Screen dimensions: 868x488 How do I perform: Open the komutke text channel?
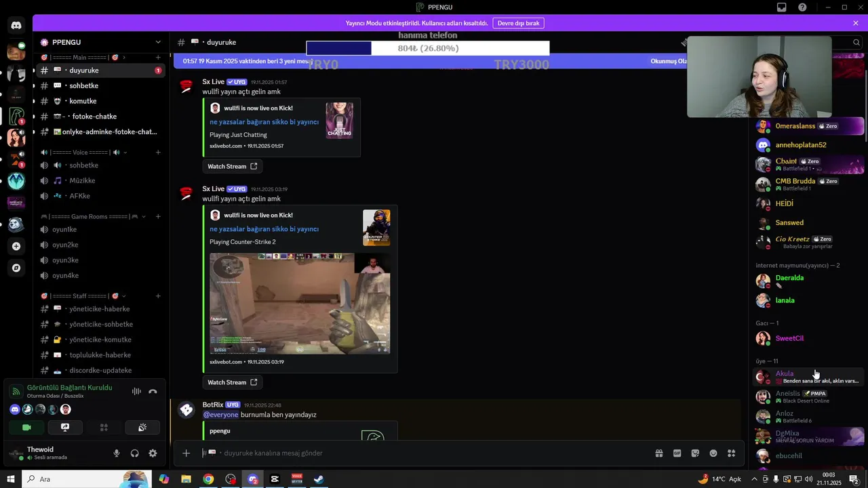(x=100, y=101)
